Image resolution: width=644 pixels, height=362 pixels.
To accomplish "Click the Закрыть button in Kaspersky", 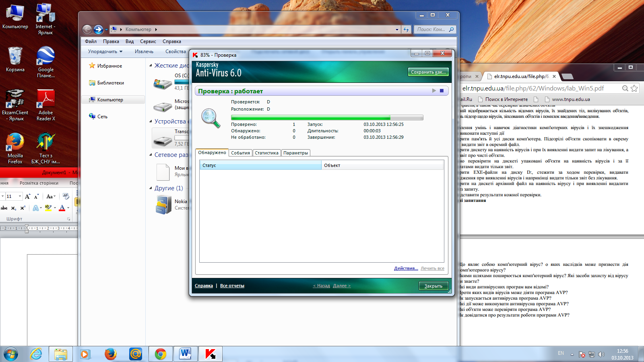I will pos(433,286).
